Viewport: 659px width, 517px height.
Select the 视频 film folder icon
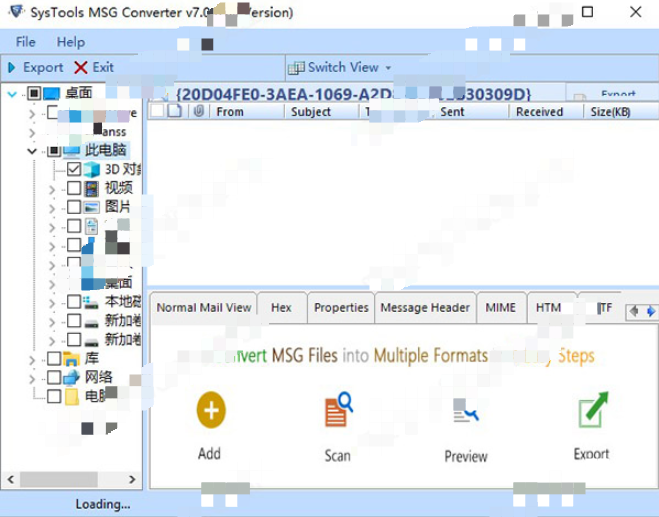click(92, 189)
